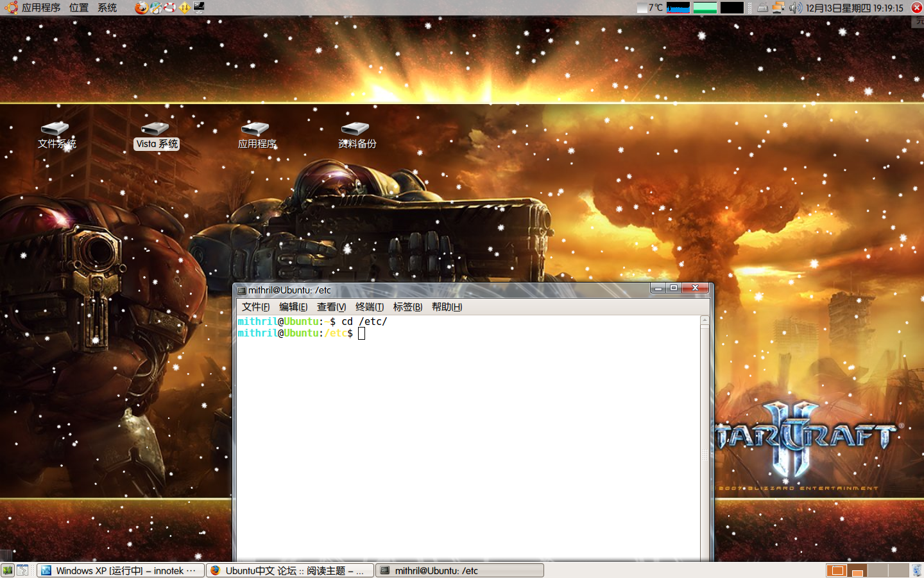Click the 7℃ weather applet
The height and width of the screenshot is (578, 924).
[x=650, y=8]
